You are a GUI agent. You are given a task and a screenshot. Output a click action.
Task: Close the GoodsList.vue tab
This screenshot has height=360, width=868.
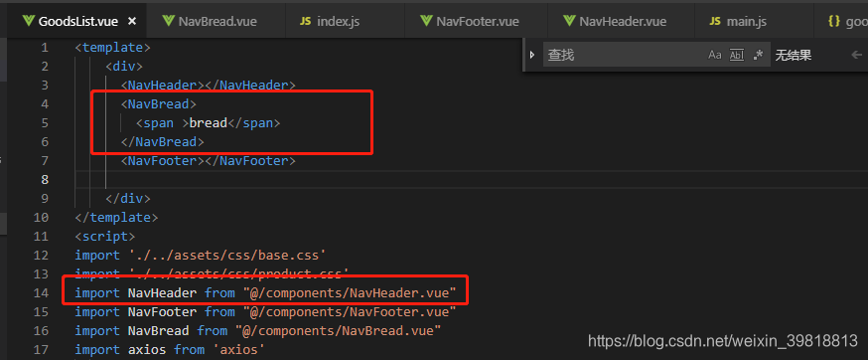132,22
